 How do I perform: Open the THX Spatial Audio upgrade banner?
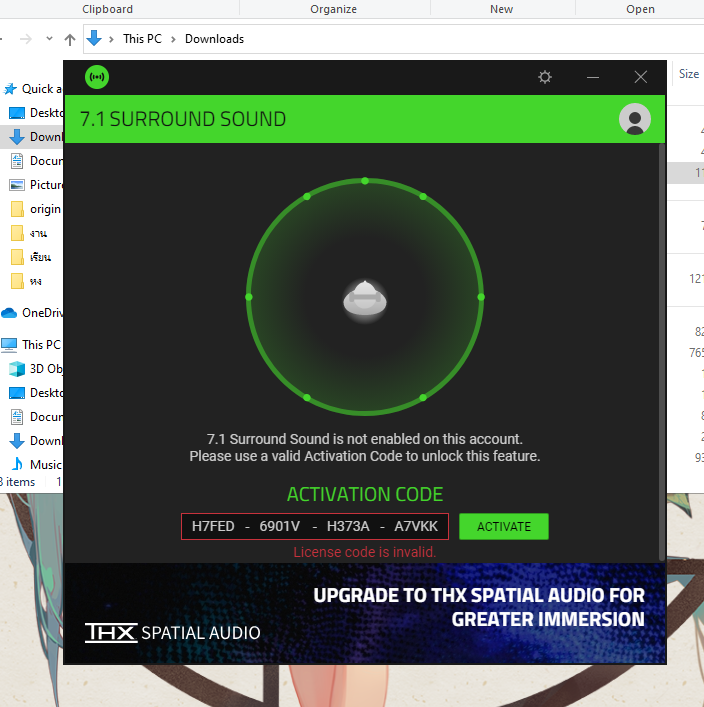point(365,613)
